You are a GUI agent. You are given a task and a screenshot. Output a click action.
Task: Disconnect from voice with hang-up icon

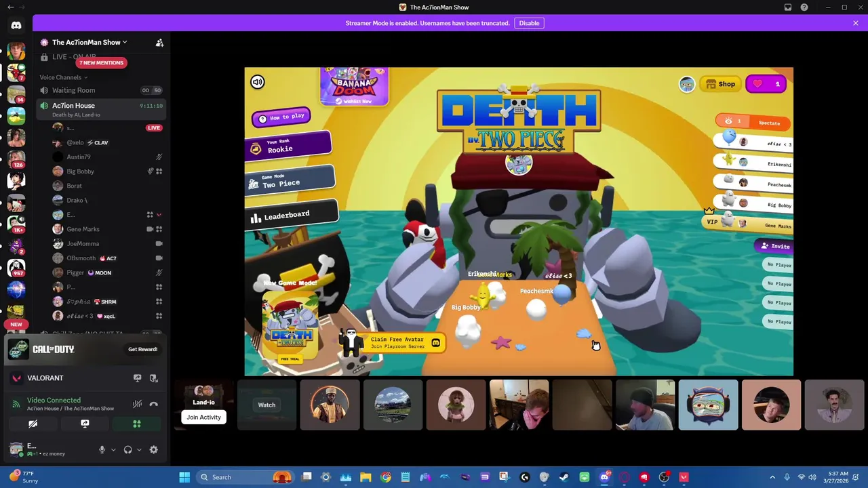point(154,404)
